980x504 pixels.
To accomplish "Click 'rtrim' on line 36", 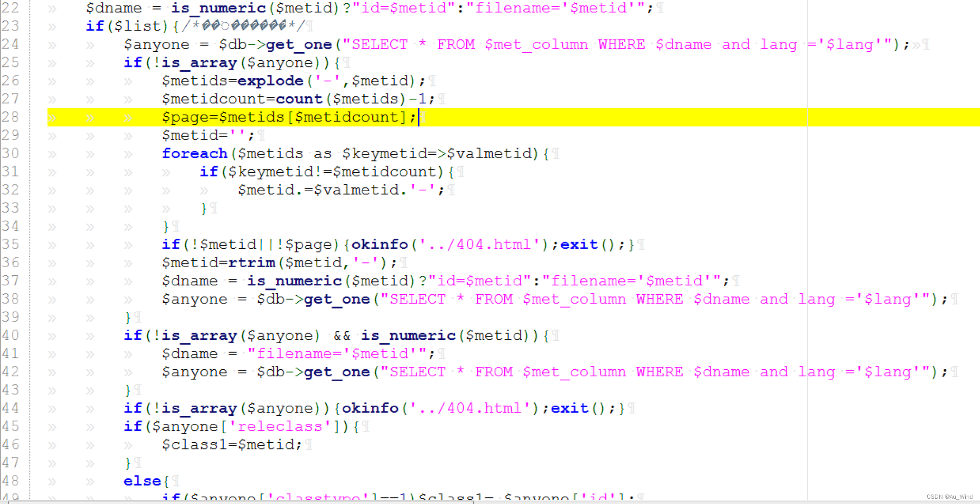I will pos(252,262).
